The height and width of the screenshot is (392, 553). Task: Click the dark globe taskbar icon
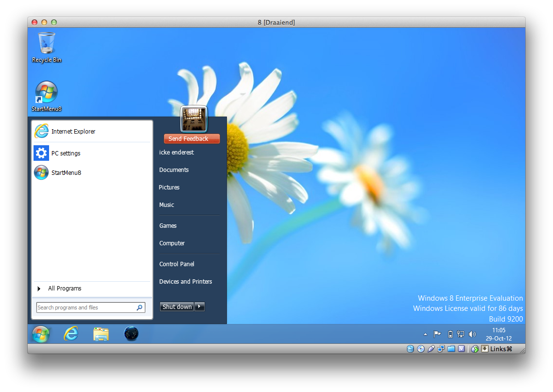pos(131,334)
